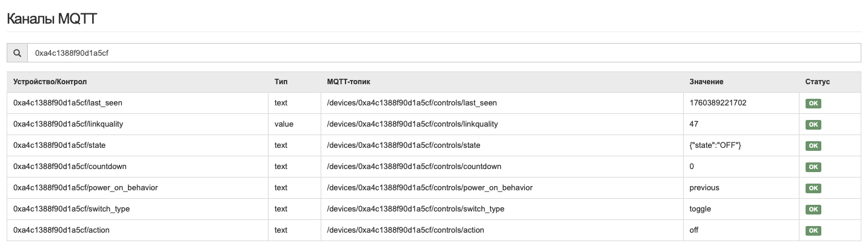Click OK status badge for linkquality row
868x246 pixels.
coord(813,125)
